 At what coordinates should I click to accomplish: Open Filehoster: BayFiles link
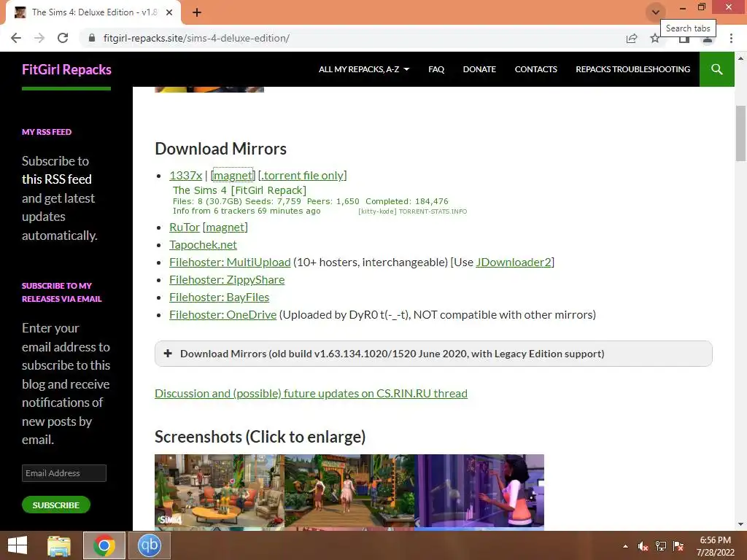coord(219,297)
